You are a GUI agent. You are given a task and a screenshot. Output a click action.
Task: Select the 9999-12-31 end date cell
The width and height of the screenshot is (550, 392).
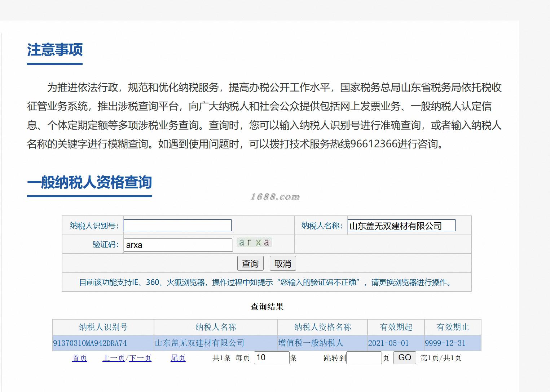click(x=453, y=343)
